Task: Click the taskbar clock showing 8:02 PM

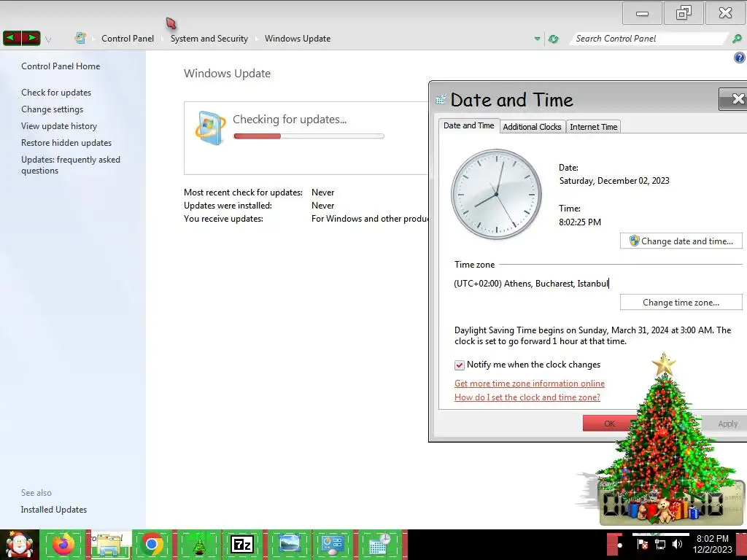Action: (712, 544)
